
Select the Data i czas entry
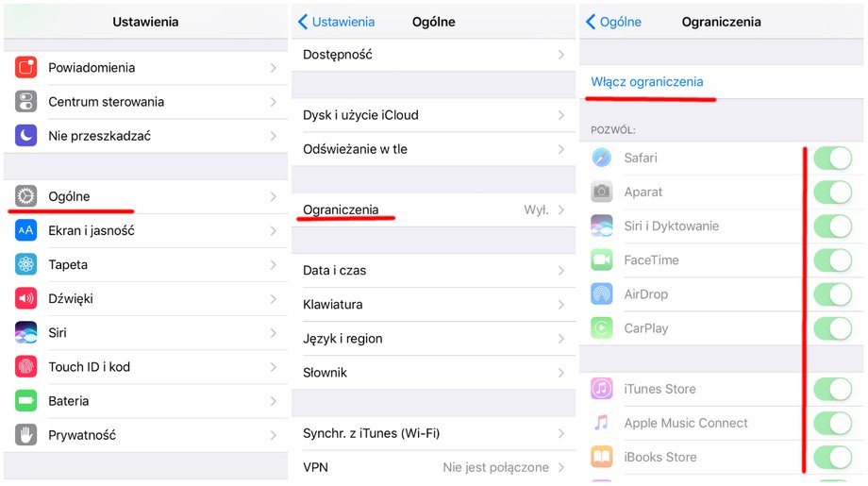tap(433, 270)
